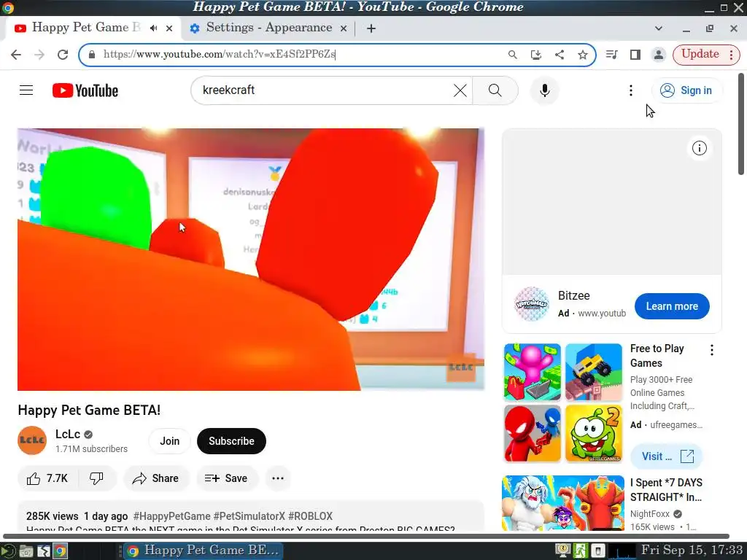Image resolution: width=747 pixels, height=560 pixels.
Task: Install app via address bar icon
Action: click(536, 55)
